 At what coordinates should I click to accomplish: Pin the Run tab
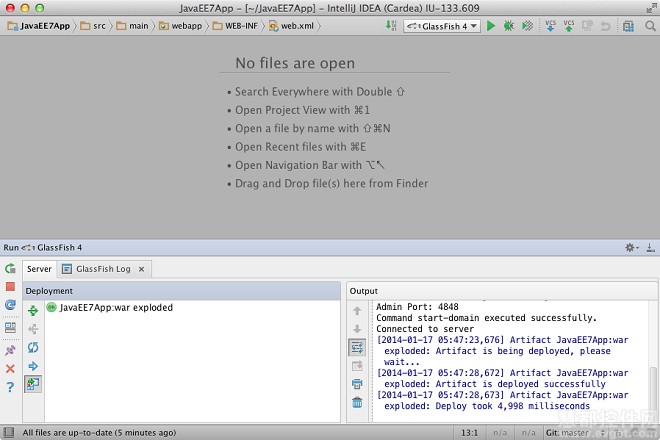(11, 350)
